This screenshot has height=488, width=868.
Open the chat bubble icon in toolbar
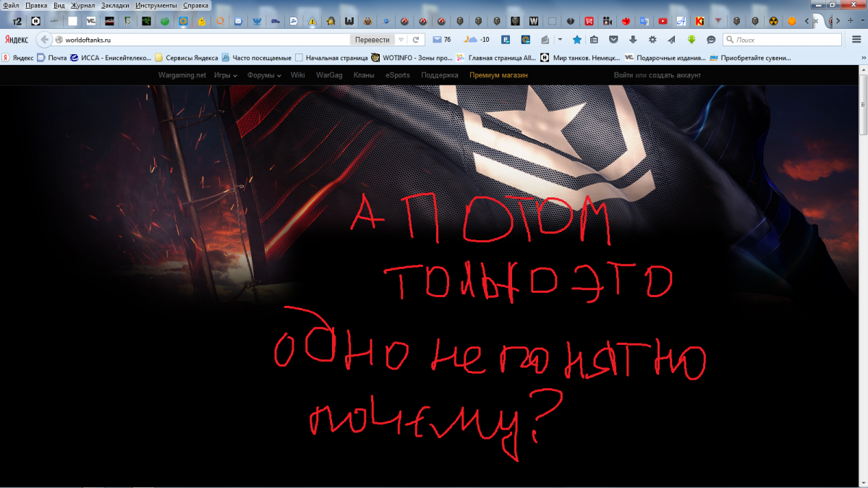tap(711, 40)
